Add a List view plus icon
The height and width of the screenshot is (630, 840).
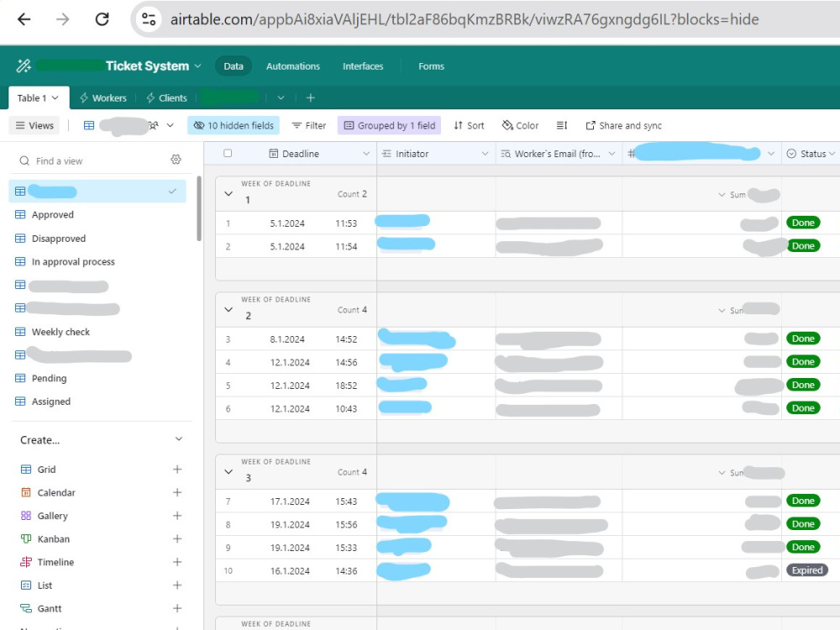pyautogui.click(x=177, y=585)
